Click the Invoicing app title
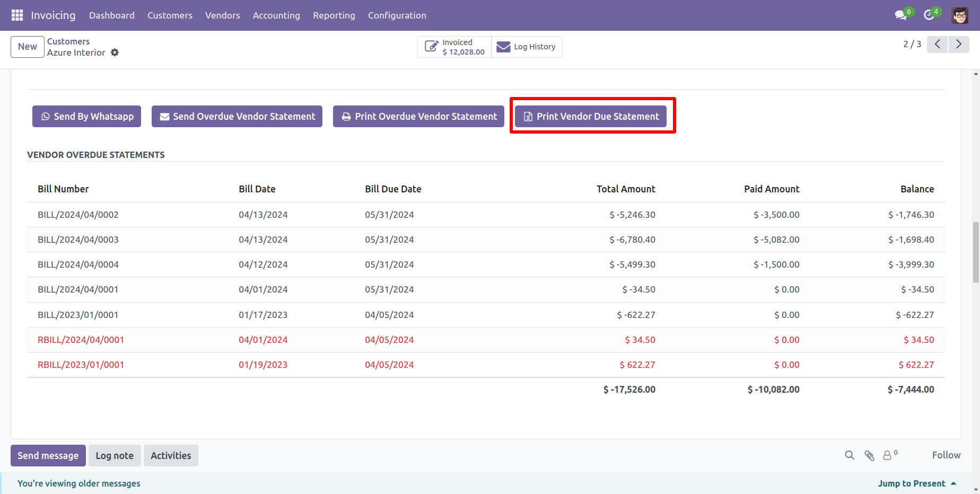This screenshot has width=980, height=494. 53,15
